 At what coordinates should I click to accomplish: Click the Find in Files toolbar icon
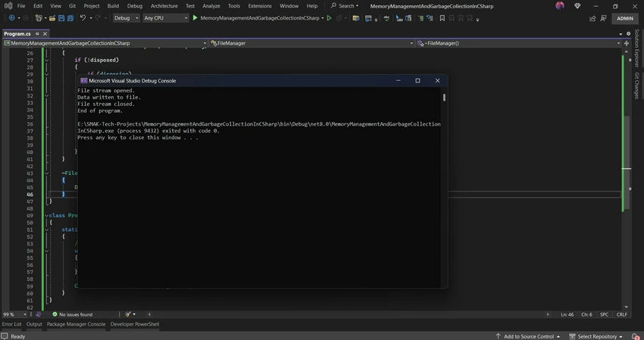tap(356, 18)
